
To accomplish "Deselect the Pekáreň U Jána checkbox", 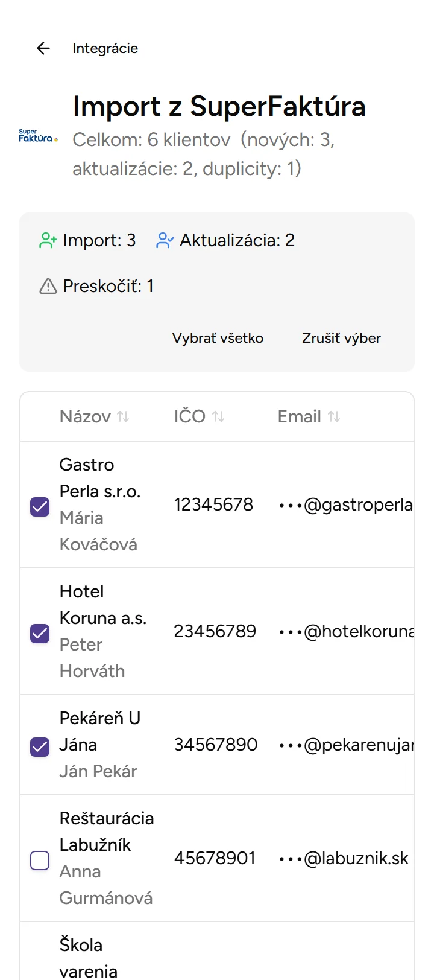I will [x=40, y=746].
